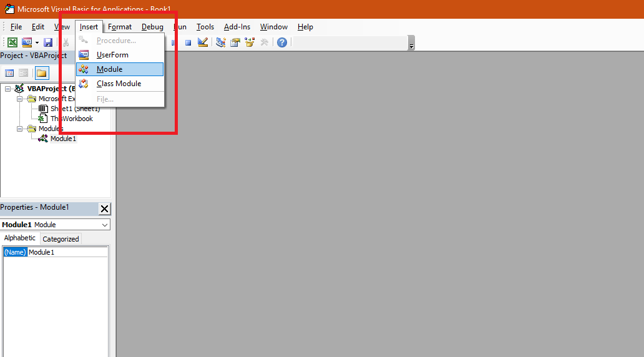
Task: Select the (Name) property row
Action: pos(15,252)
